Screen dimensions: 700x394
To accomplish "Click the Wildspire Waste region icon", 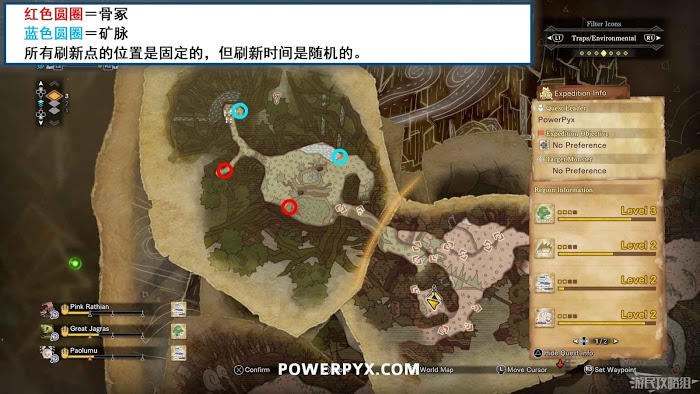I will (544, 249).
